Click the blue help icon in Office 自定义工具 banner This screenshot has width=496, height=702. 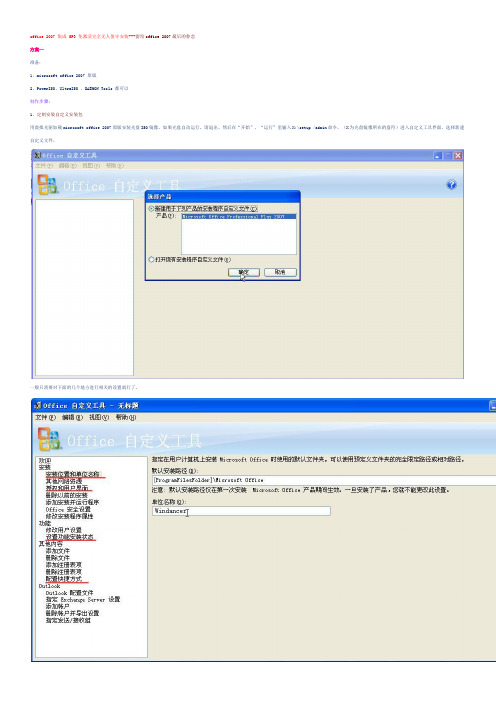click(x=451, y=184)
